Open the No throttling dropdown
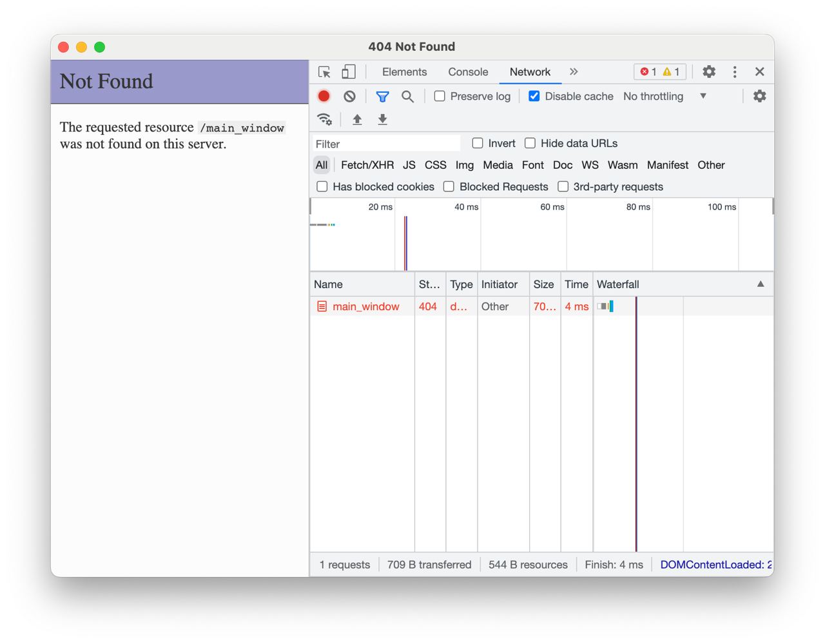Image resolution: width=825 pixels, height=644 pixels. click(x=665, y=96)
